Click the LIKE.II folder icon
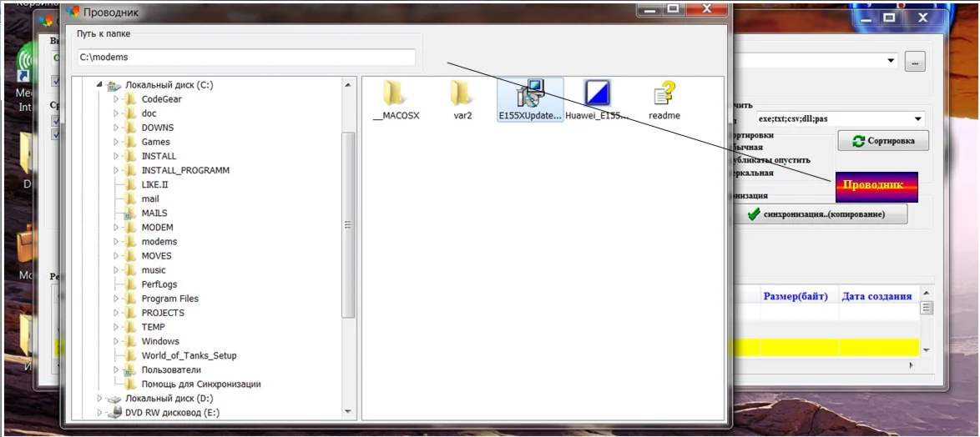The height and width of the screenshot is (437, 980). coord(130,184)
